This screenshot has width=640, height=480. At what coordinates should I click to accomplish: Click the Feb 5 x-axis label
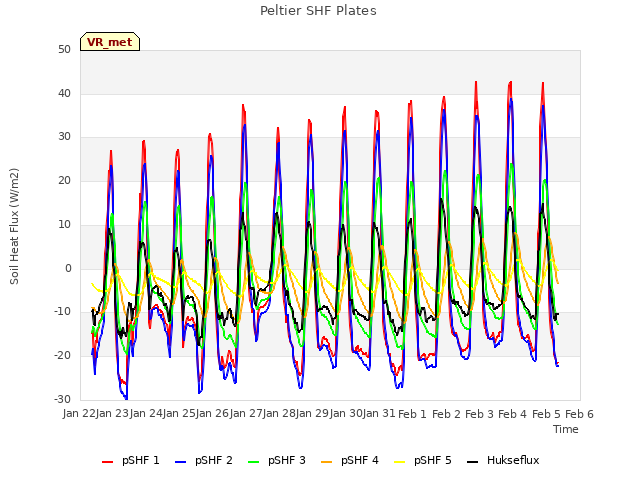pos(546,414)
